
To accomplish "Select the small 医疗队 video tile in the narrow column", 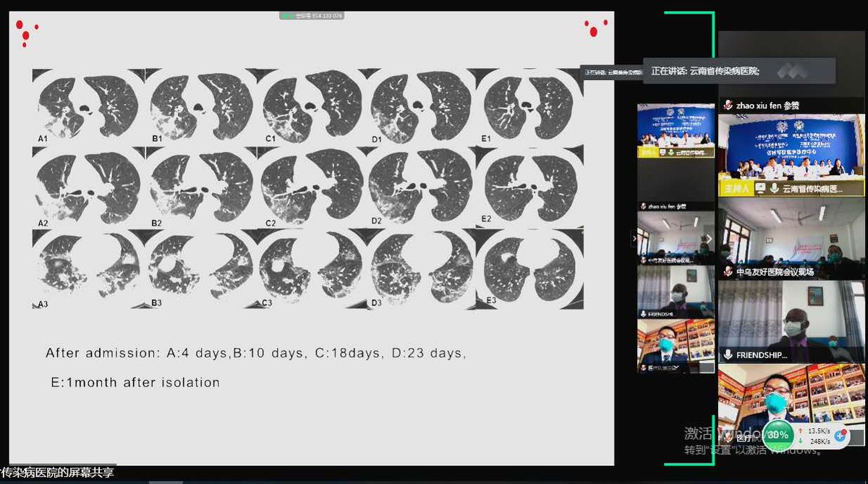I will [676, 347].
